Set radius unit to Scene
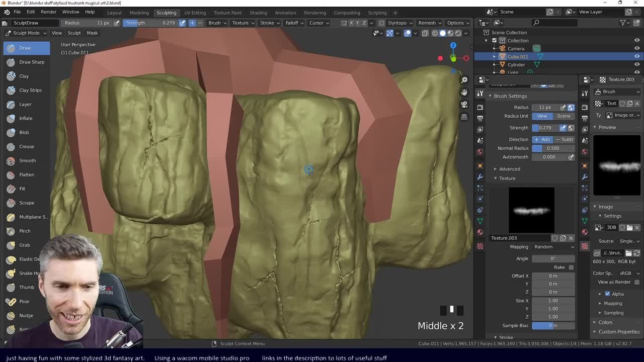 point(563,116)
